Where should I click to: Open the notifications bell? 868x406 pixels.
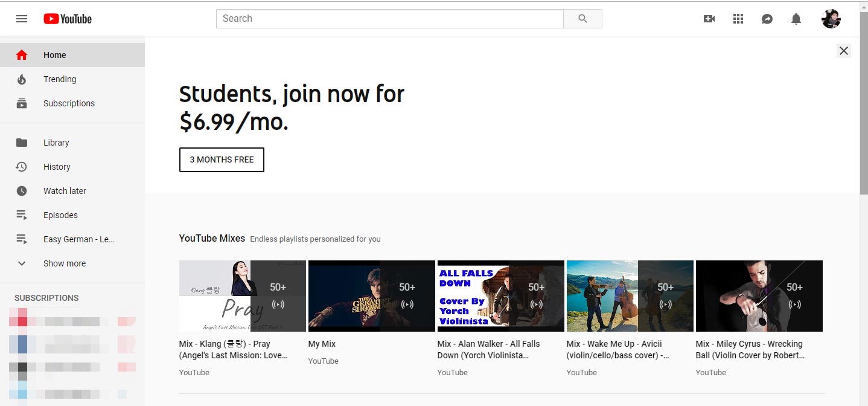point(796,19)
